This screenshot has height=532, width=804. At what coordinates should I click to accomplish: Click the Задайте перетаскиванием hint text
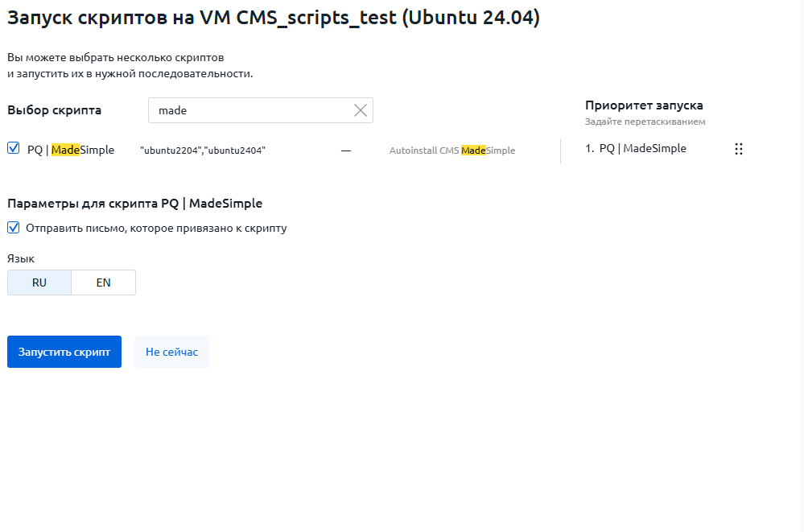pos(645,122)
